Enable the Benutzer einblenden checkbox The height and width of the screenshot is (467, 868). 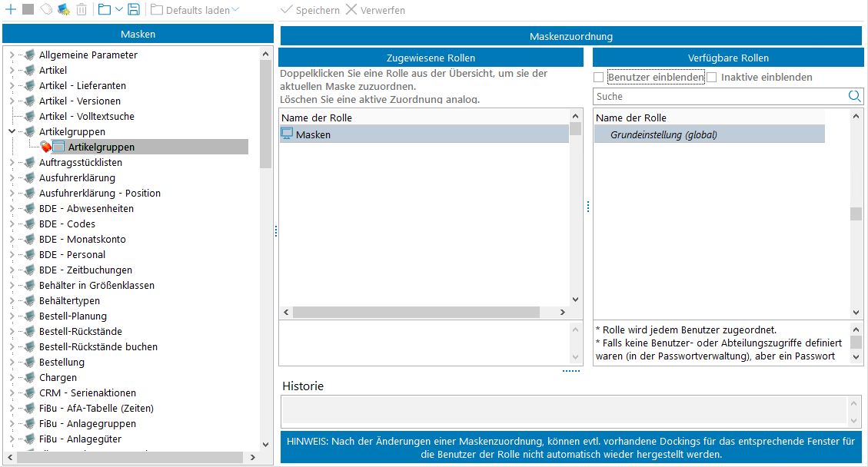coord(599,78)
